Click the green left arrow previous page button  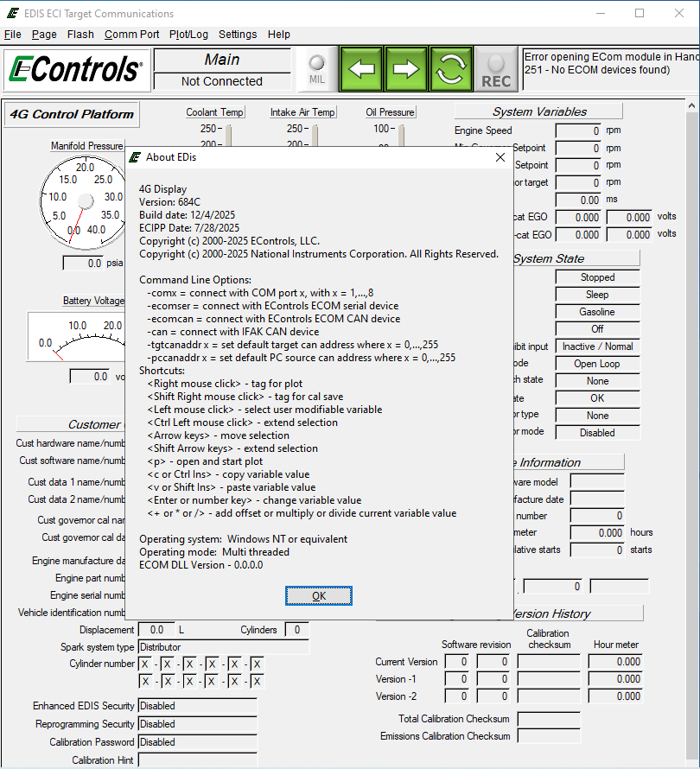coord(361,69)
